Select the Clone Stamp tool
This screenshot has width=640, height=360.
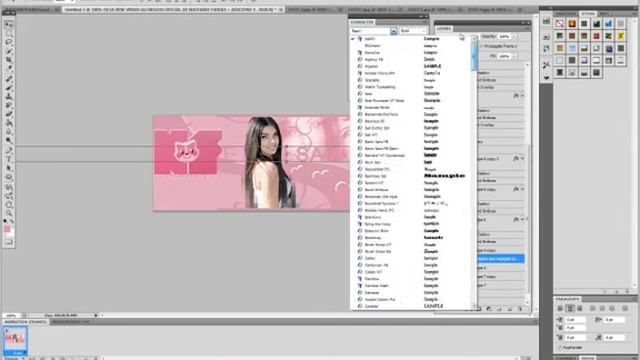9,96
